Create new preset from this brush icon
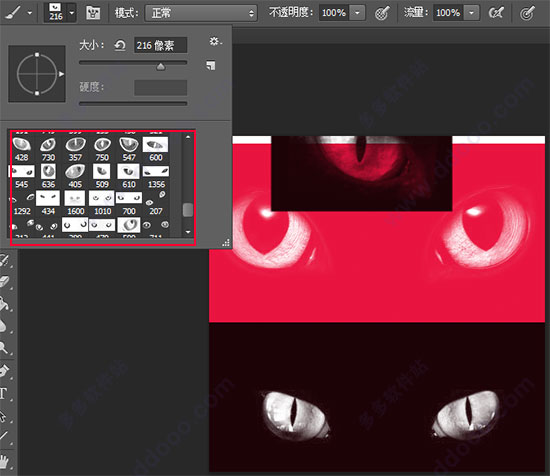The height and width of the screenshot is (476, 550). [210, 65]
